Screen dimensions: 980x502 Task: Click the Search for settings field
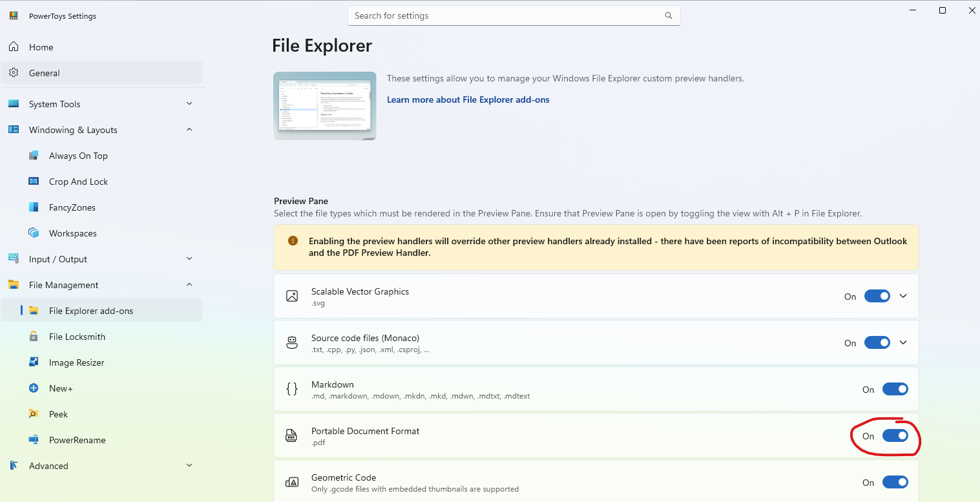click(514, 16)
